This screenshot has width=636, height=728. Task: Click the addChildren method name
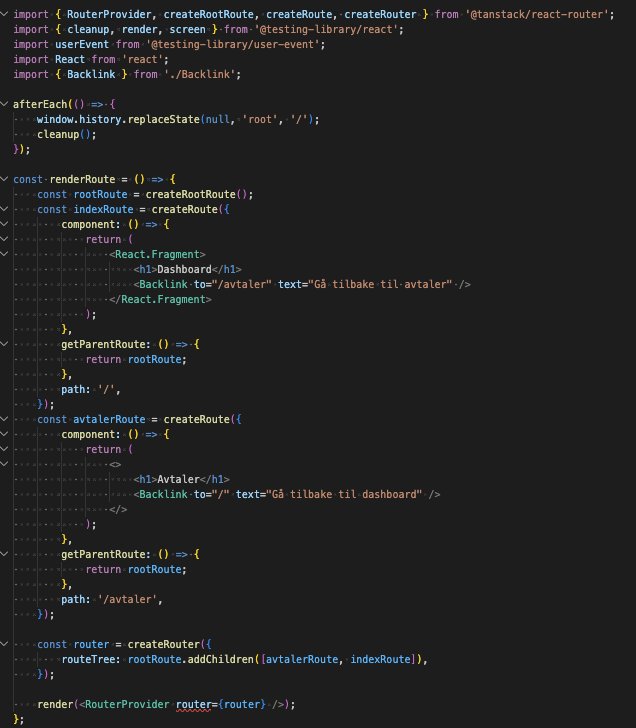(x=221, y=659)
